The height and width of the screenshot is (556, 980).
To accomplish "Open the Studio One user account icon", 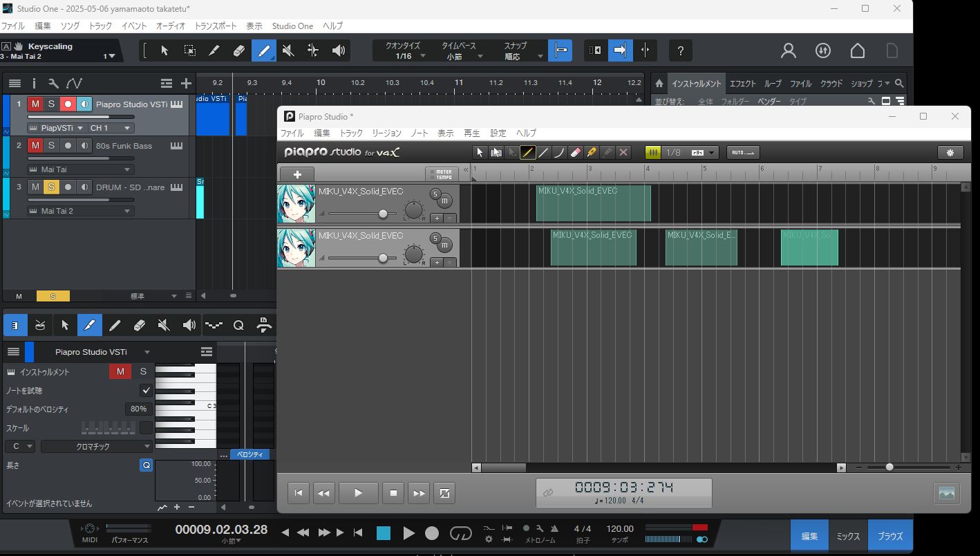I will (x=789, y=50).
